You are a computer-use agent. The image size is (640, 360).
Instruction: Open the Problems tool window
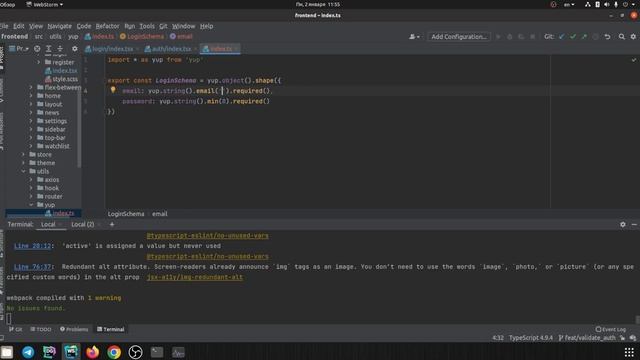coord(74,329)
